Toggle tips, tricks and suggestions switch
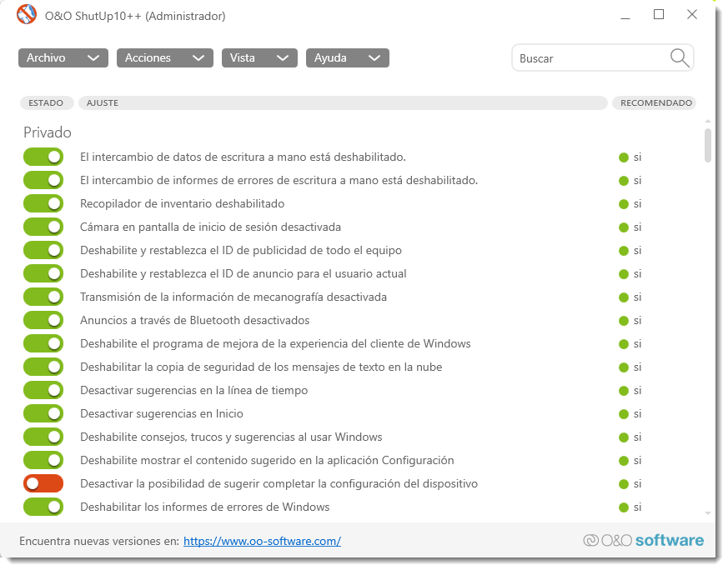This screenshot has width=728, height=570. pyautogui.click(x=43, y=437)
